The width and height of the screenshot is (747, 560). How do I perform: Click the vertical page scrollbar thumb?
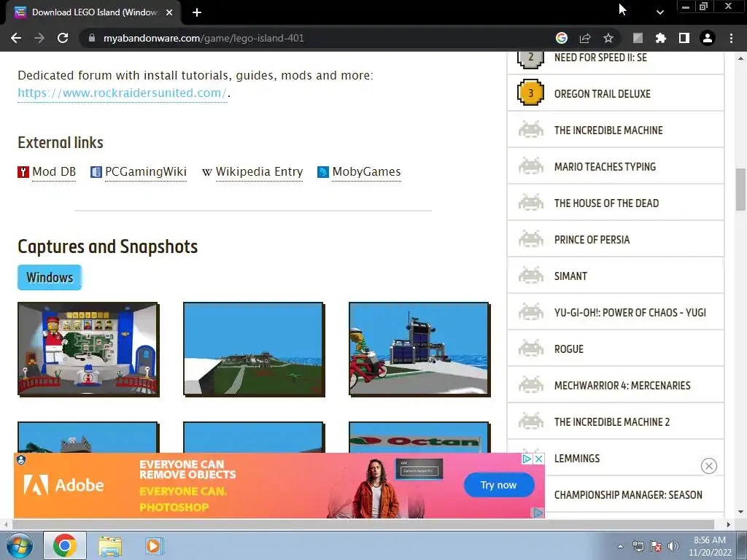[740, 189]
